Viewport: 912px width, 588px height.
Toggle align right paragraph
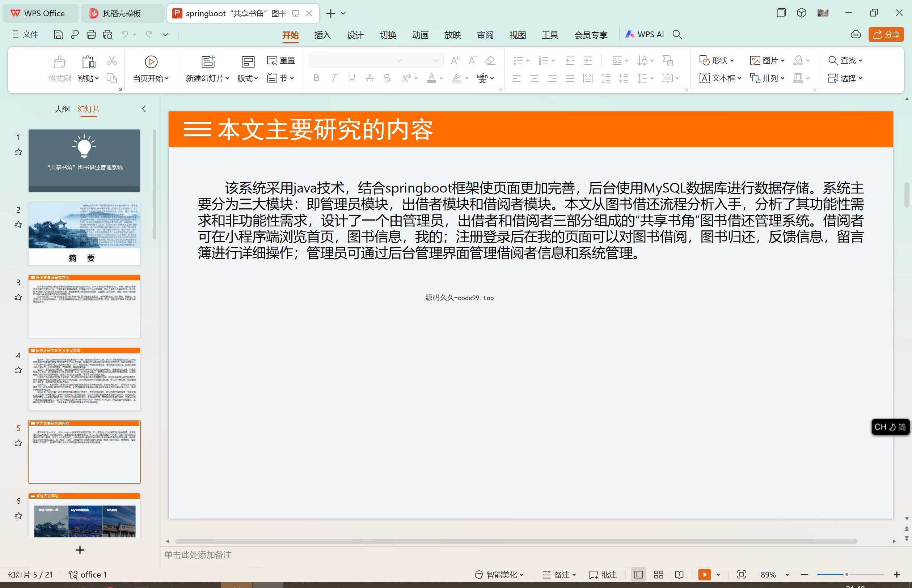click(x=552, y=78)
